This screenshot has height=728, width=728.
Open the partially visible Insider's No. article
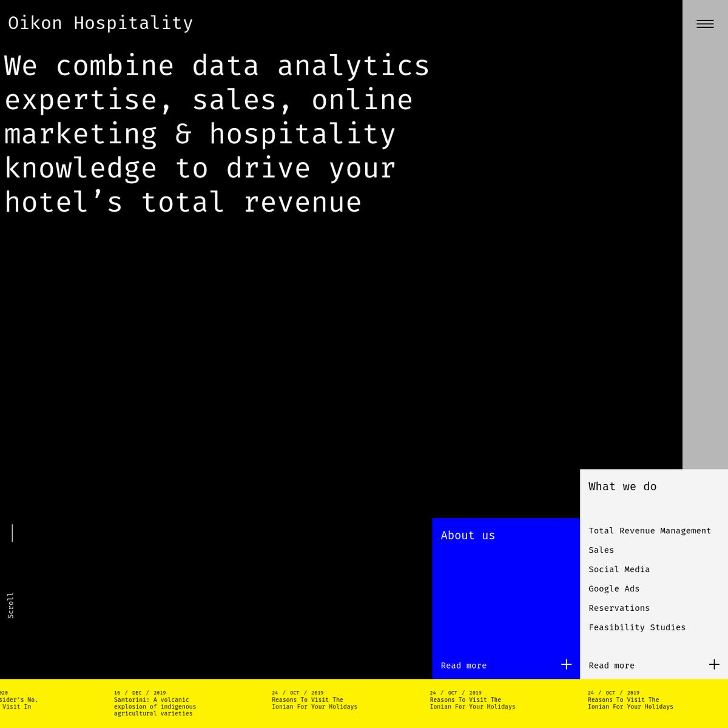pos(18,703)
